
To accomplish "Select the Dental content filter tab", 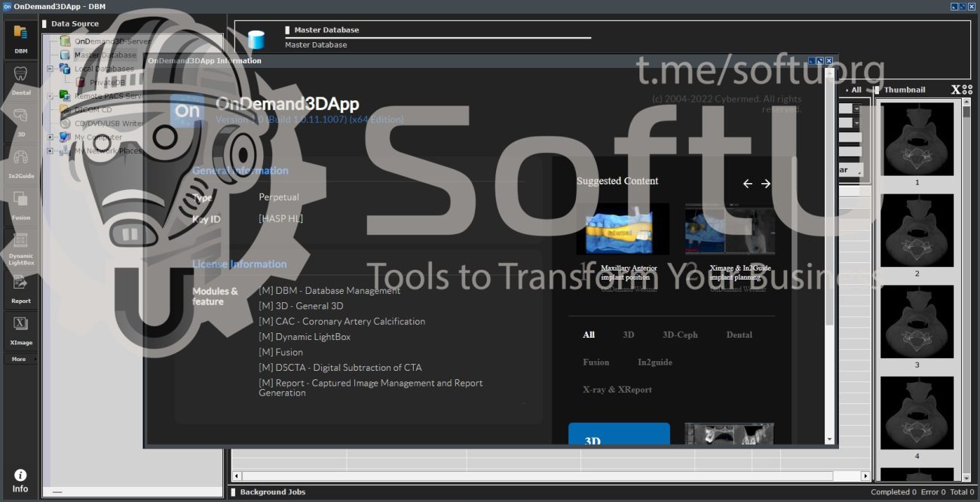I will 740,335.
